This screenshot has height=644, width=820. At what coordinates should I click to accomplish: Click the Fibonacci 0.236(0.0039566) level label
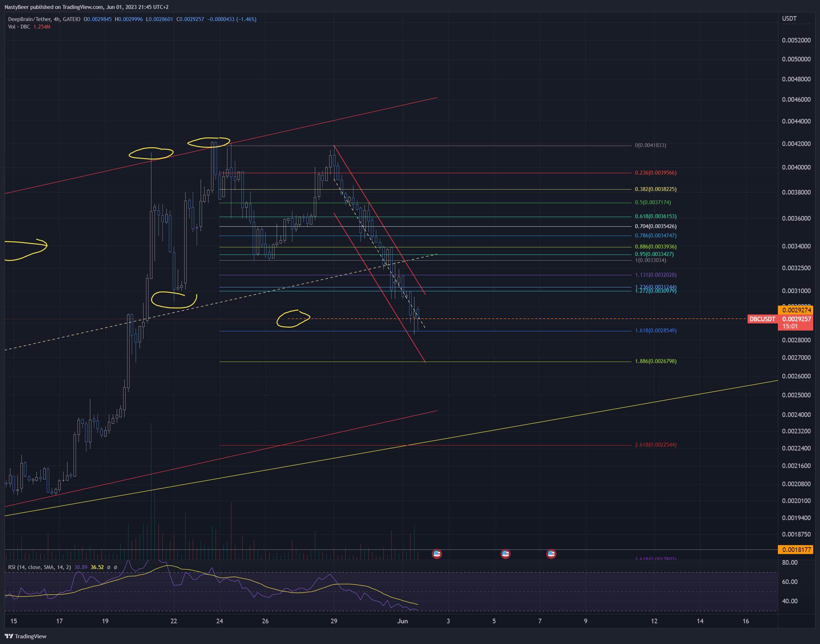coord(656,173)
